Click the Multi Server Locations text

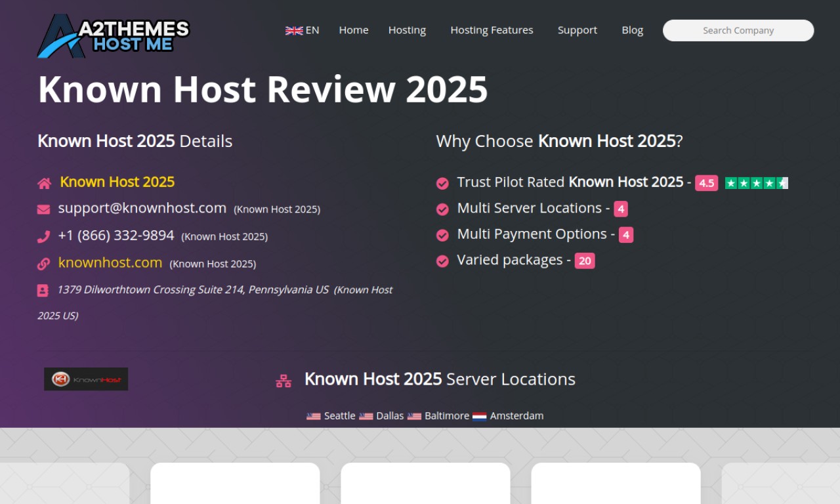pyautogui.click(x=529, y=208)
